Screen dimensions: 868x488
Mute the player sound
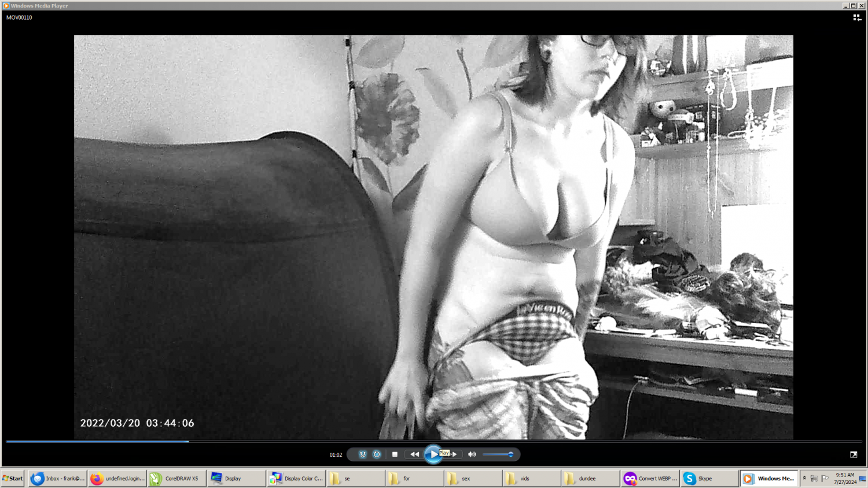pyautogui.click(x=472, y=454)
